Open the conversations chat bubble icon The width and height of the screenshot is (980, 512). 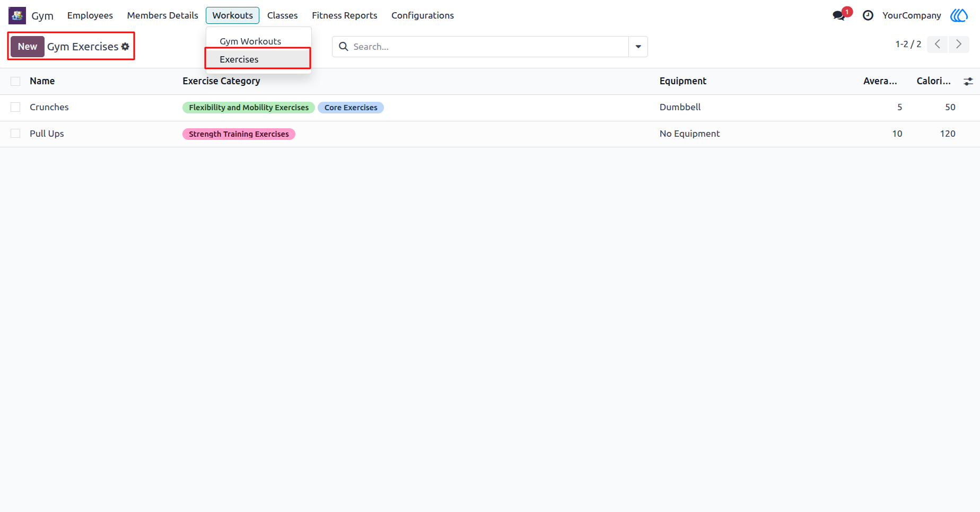pyautogui.click(x=839, y=15)
